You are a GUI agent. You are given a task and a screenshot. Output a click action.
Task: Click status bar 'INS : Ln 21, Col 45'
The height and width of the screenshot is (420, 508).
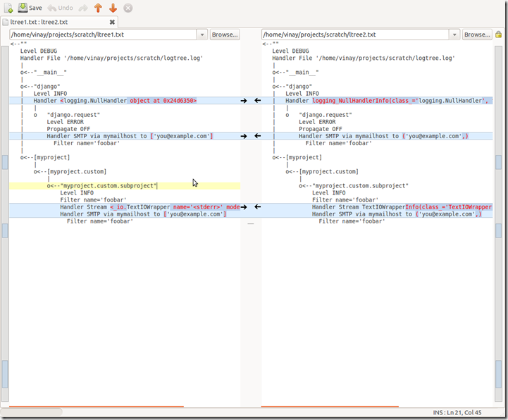pos(457,412)
